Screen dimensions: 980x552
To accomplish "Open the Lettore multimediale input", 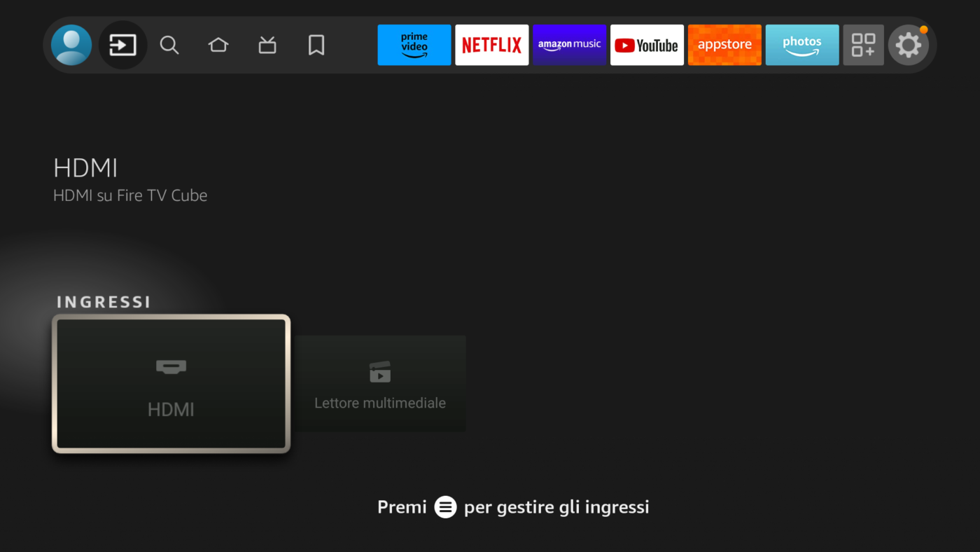I will click(x=379, y=384).
